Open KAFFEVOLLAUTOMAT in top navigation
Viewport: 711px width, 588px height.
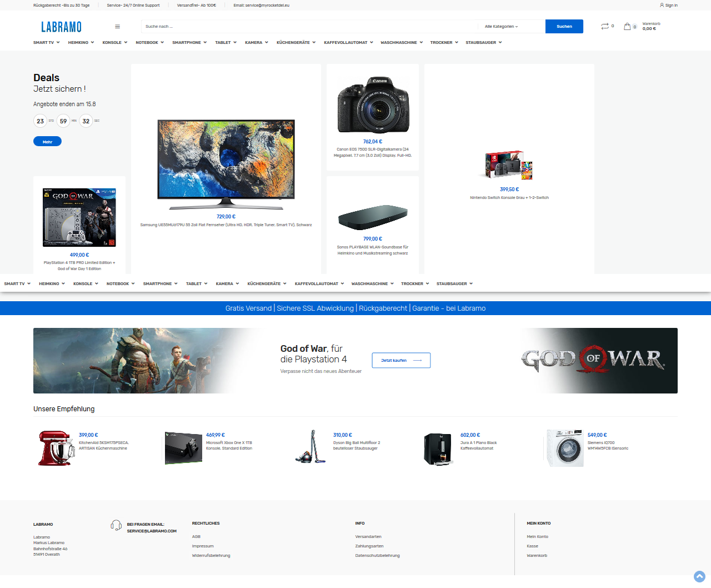click(349, 42)
